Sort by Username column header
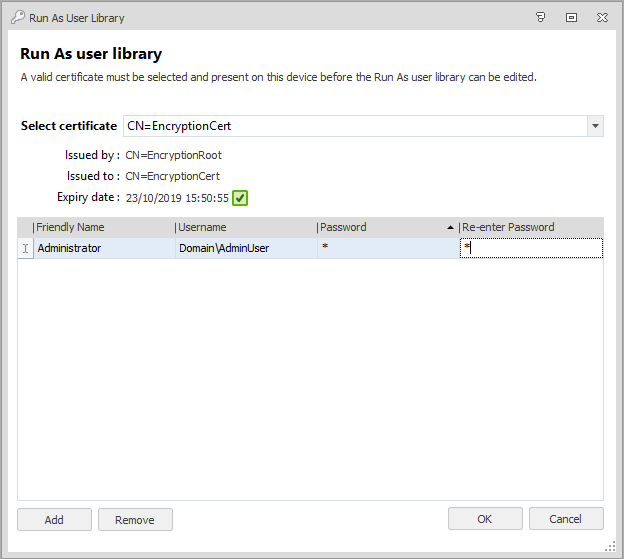The height and width of the screenshot is (559, 624). pyautogui.click(x=243, y=228)
